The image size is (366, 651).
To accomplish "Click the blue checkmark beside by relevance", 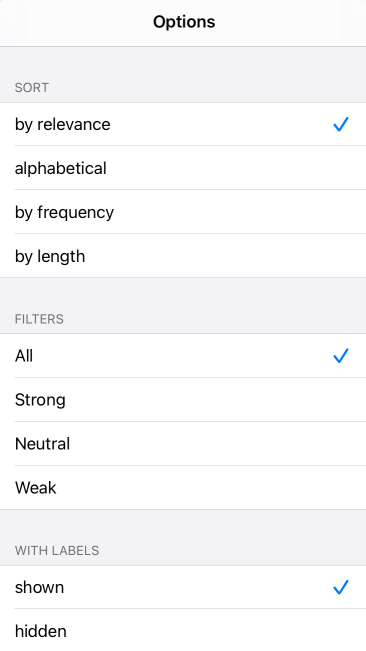I will 341,124.
